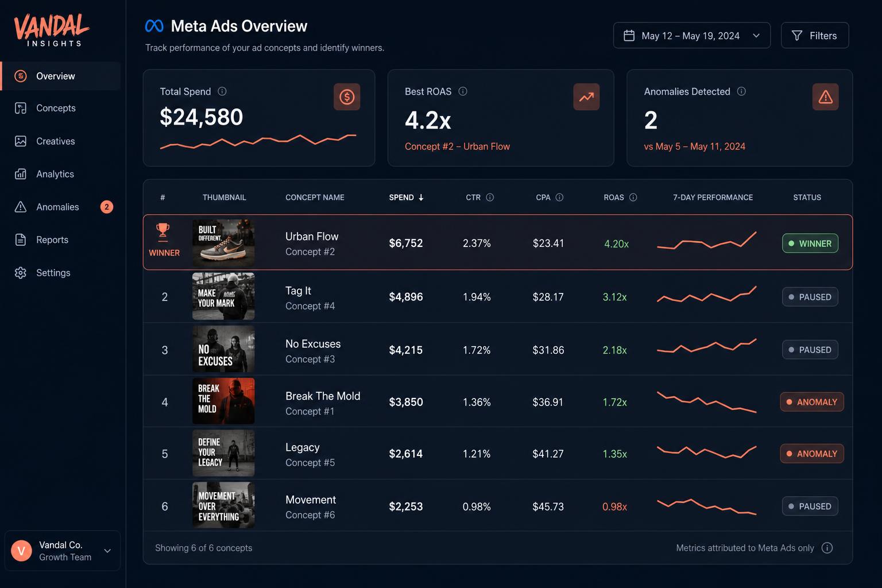
Task: Click the Creatives image icon in sidebar
Action: tap(21, 141)
